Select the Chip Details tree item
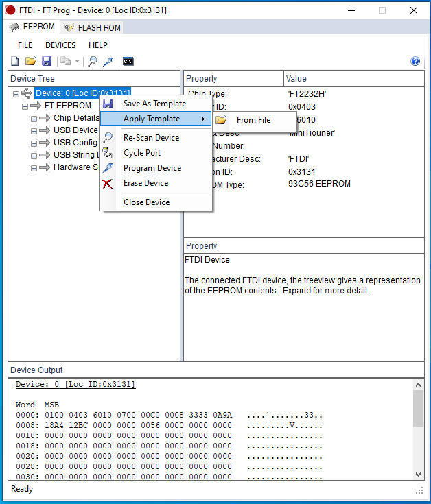 [76, 118]
